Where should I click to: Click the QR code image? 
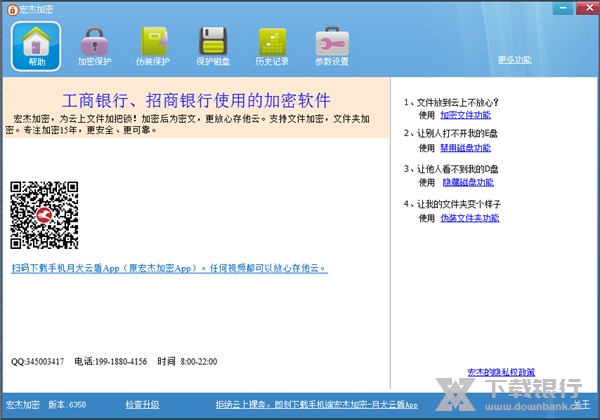pyautogui.click(x=44, y=215)
